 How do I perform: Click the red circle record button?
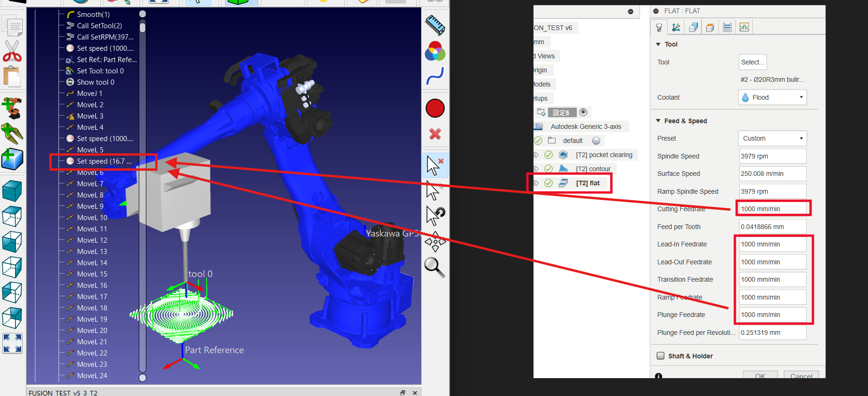click(x=435, y=108)
